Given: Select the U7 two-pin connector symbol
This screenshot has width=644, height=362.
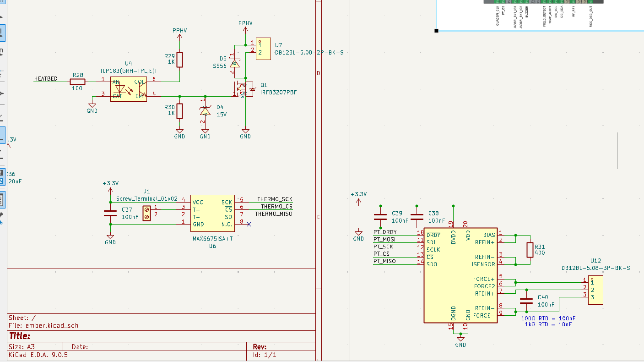Looking at the screenshot, I should click(x=263, y=49).
